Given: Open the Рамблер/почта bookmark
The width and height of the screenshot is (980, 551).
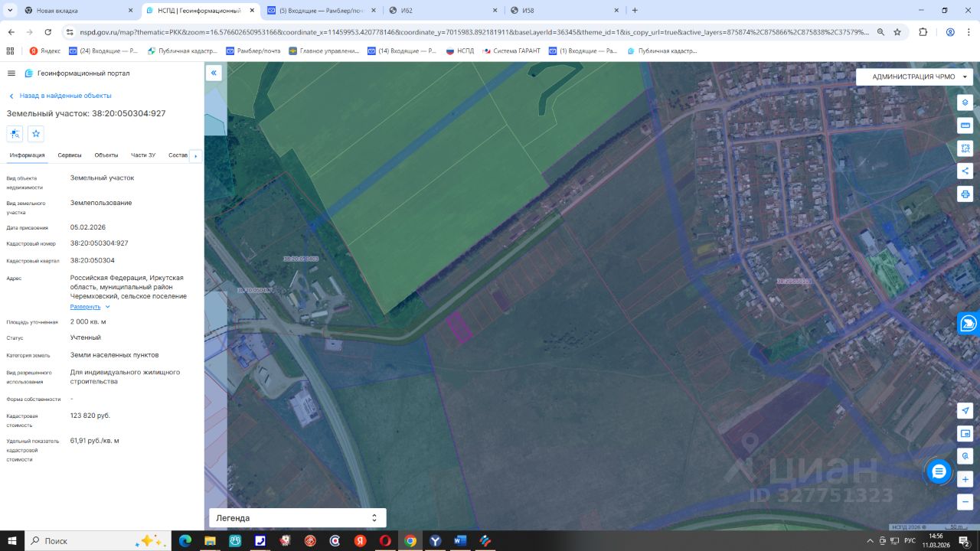Looking at the screenshot, I should 253,51.
